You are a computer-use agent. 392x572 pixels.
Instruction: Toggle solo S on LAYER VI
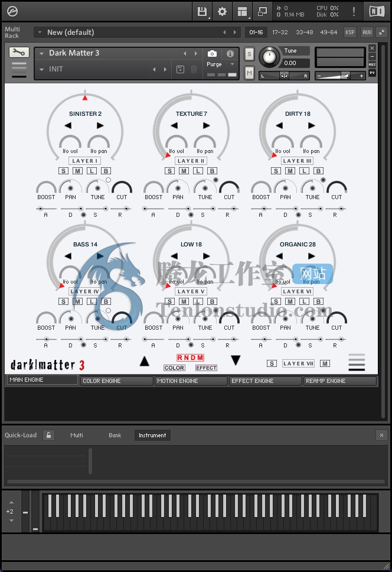pos(276,301)
